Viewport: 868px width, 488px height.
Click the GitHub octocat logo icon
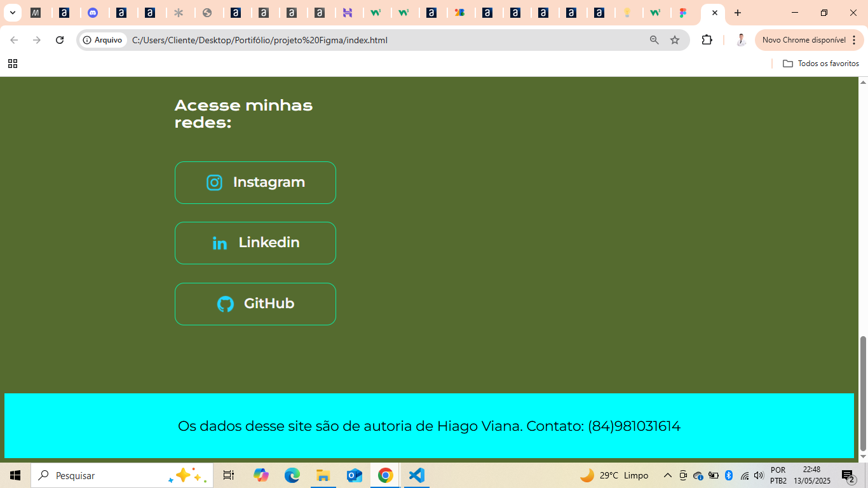tap(226, 304)
